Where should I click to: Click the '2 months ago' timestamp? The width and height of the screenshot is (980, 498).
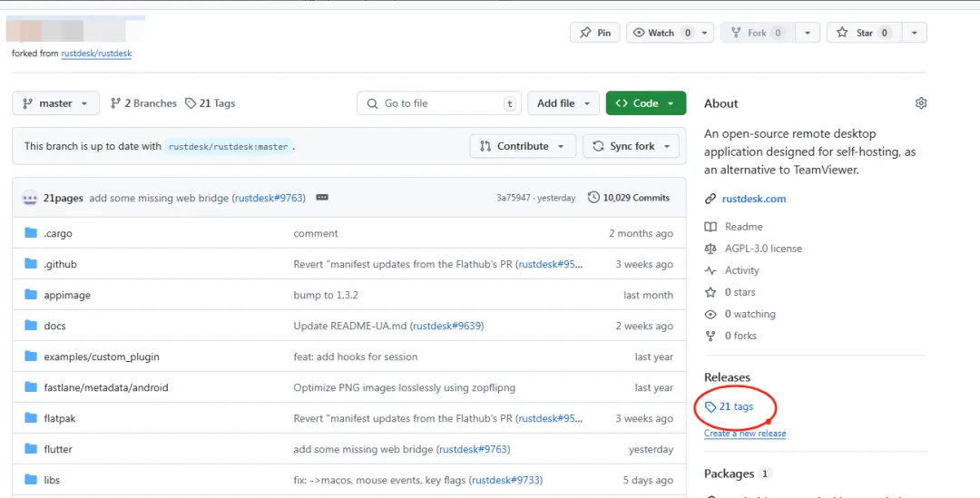(642, 233)
